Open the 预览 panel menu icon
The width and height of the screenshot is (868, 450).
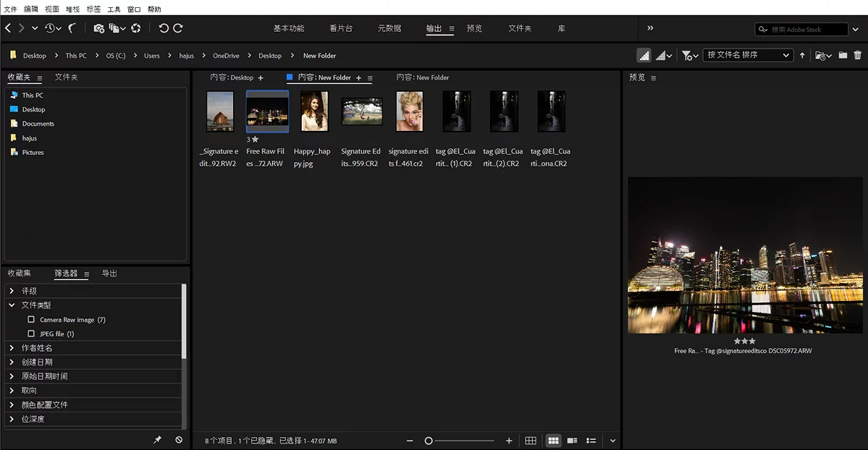(x=653, y=78)
